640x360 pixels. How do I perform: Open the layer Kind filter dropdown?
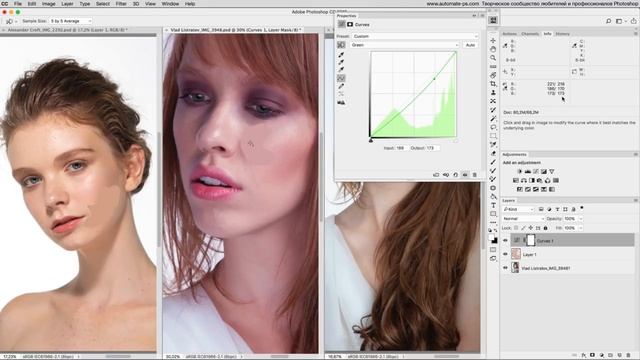(x=518, y=209)
